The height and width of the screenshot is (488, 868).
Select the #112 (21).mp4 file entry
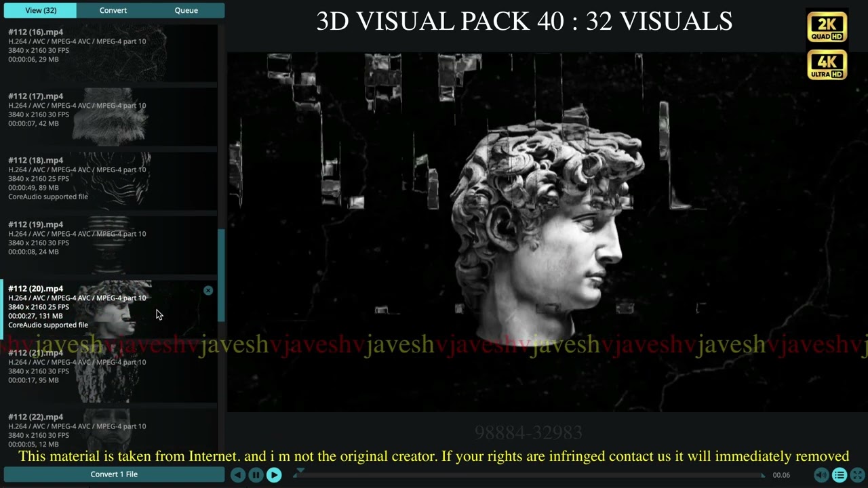coord(108,373)
